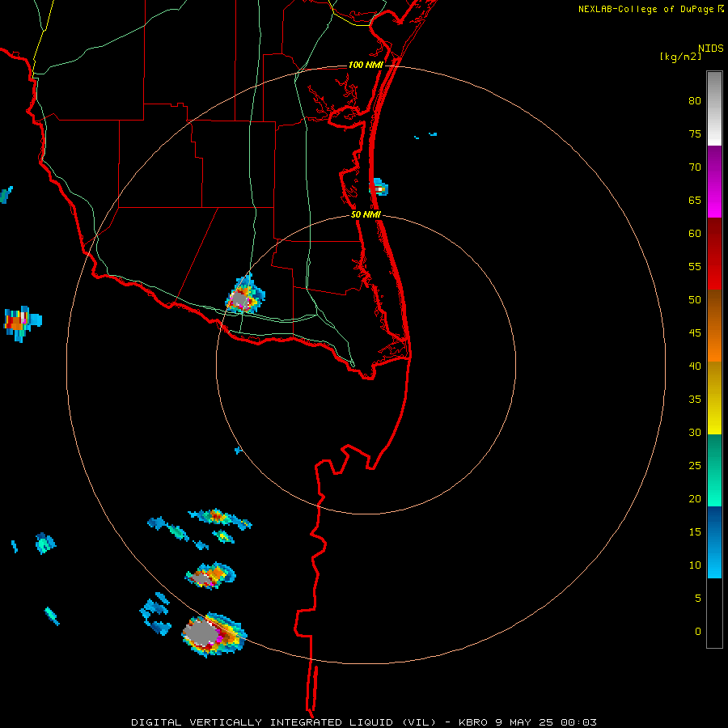Pick the orange-brown segment of the color bar
This screenshot has width=728, height=728.
pos(714,325)
